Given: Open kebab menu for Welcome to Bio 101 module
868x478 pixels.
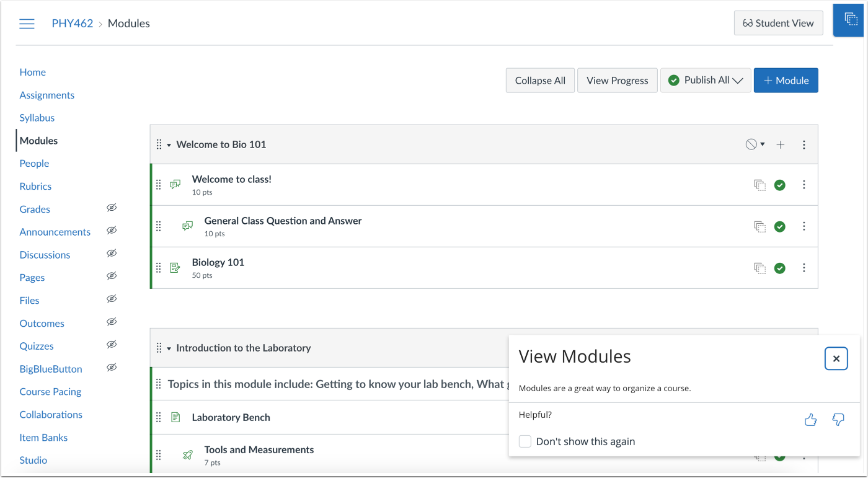Looking at the screenshot, I should [x=804, y=144].
